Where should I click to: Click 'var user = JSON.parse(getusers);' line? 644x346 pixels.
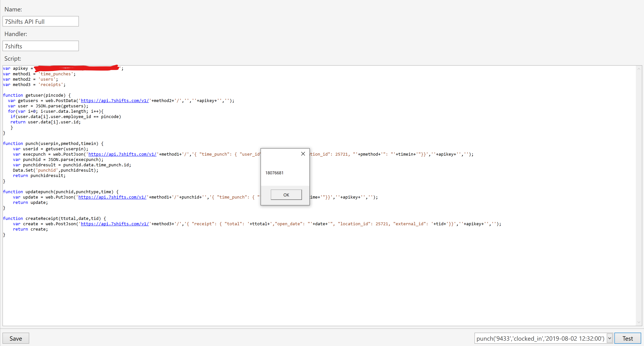(x=48, y=106)
